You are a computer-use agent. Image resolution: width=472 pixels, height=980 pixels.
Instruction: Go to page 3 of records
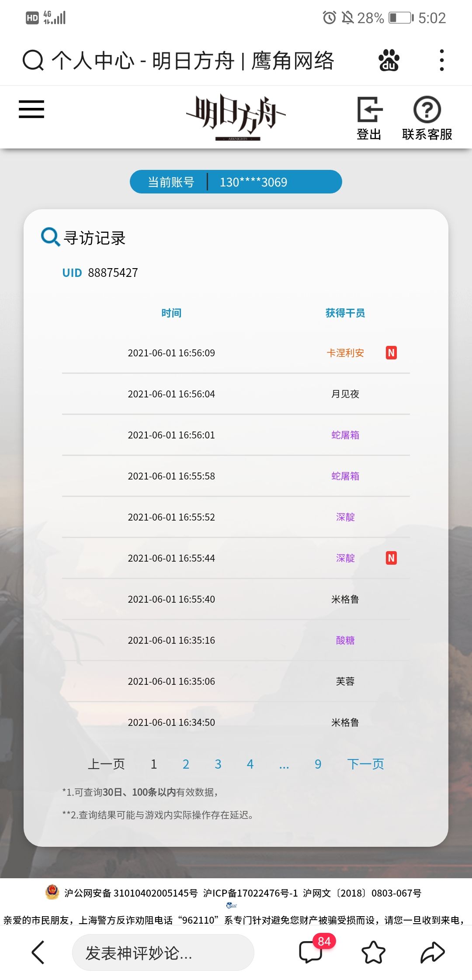point(218,764)
